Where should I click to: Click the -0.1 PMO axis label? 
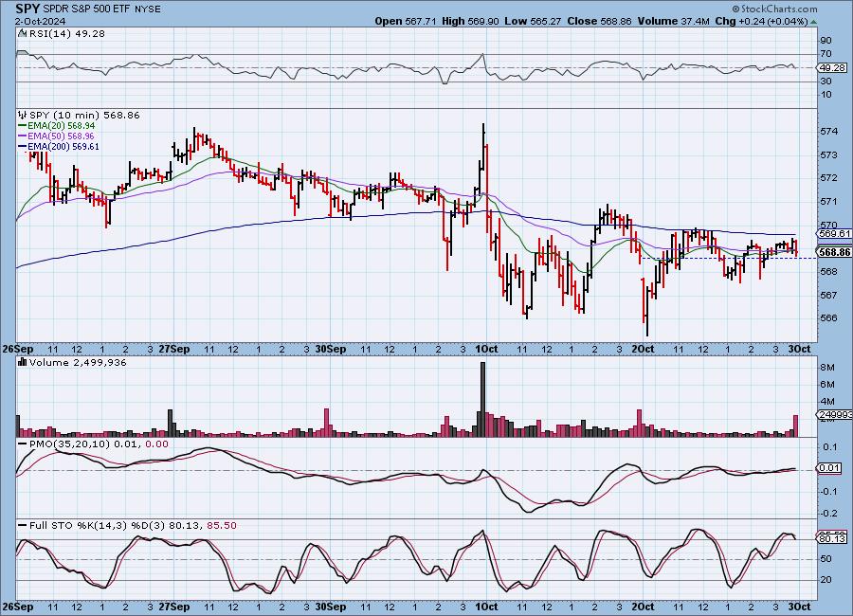829,491
